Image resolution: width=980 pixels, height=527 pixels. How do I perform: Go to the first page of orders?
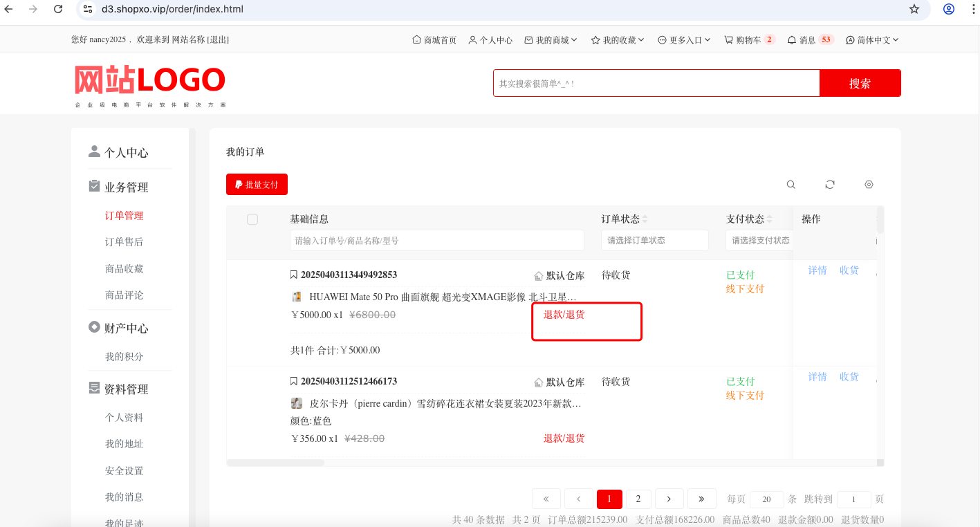click(546, 499)
